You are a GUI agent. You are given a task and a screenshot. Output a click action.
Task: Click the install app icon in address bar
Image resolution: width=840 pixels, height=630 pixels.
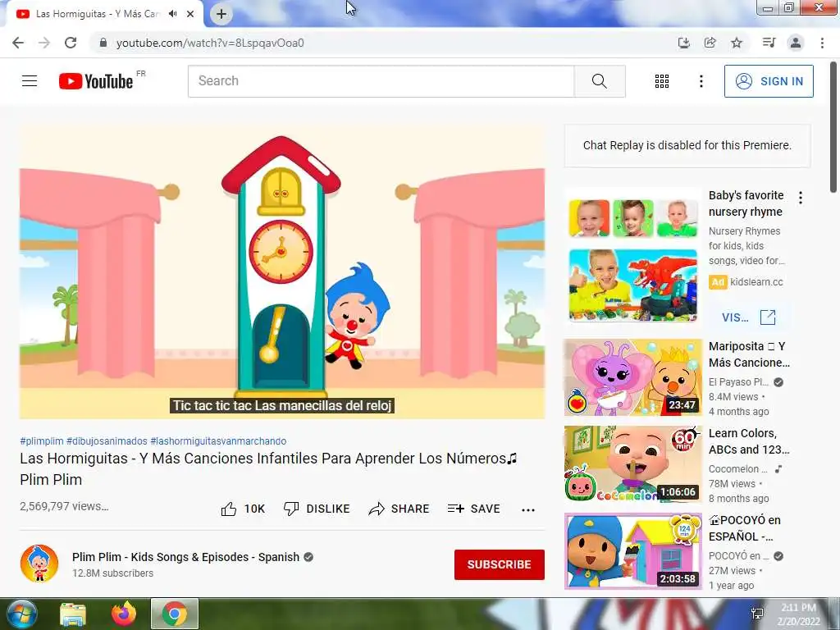pos(684,43)
